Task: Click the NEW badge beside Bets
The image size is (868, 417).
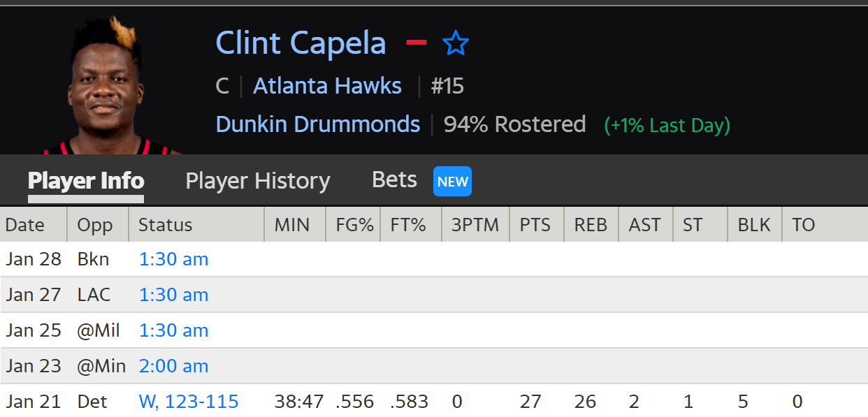Action: tap(452, 182)
